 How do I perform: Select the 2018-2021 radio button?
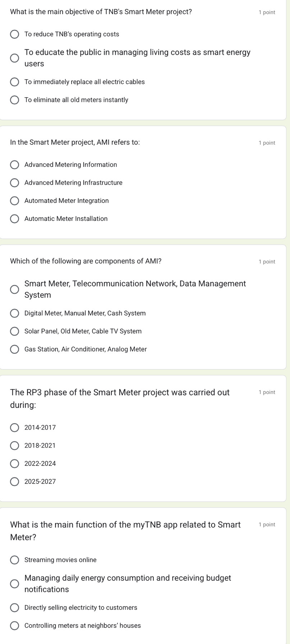click(14, 446)
